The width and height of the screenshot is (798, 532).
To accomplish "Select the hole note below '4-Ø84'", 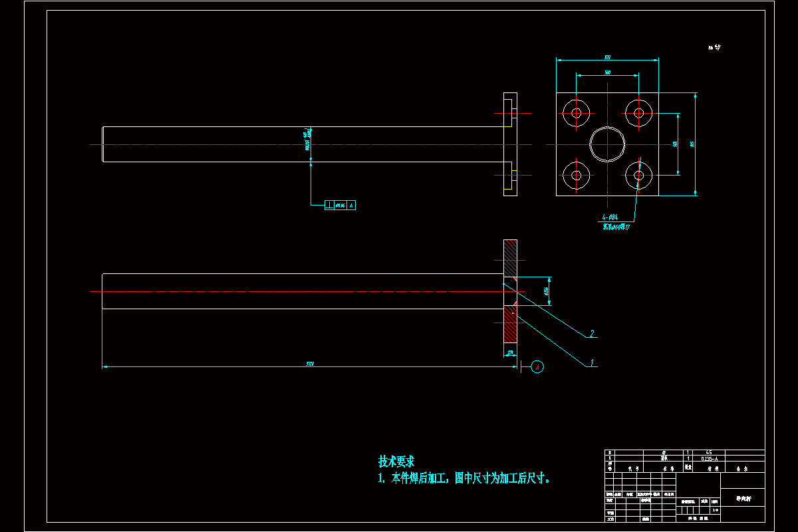I will (616, 227).
